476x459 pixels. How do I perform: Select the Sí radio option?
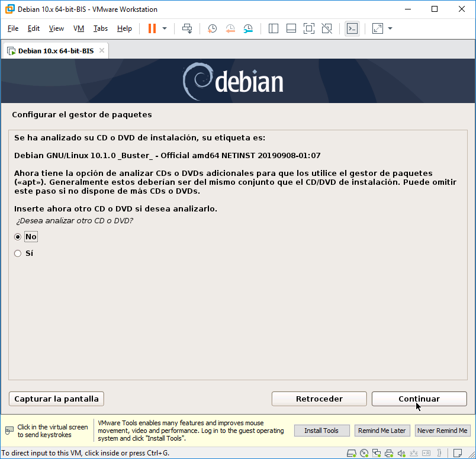click(x=18, y=253)
